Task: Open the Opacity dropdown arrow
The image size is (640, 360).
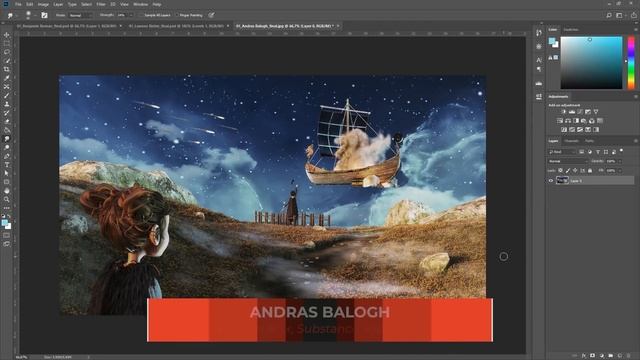Action: (620, 161)
